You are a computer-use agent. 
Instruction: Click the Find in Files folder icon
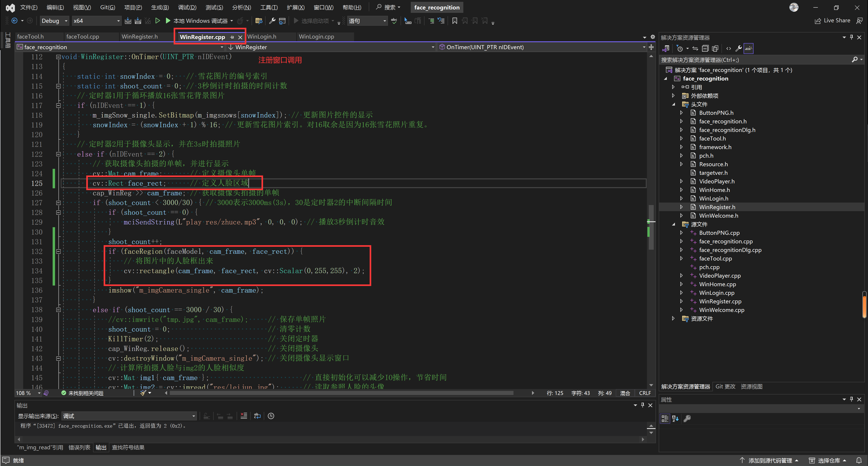[x=259, y=21]
